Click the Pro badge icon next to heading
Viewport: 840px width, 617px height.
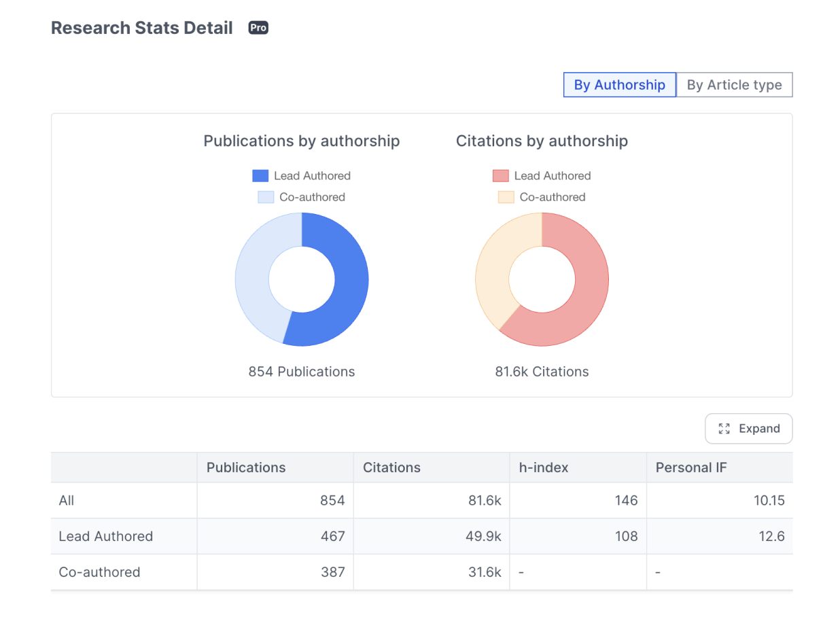(x=258, y=28)
